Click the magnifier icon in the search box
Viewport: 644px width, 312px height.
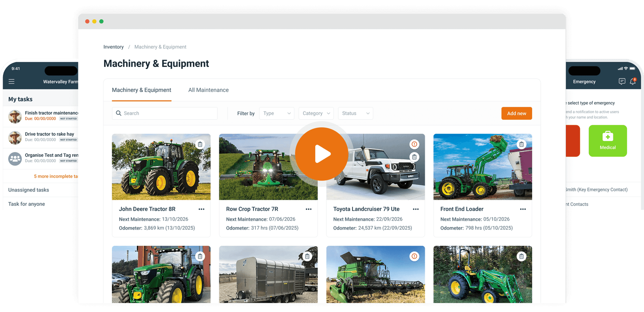pyautogui.click(x=118, y=113)
